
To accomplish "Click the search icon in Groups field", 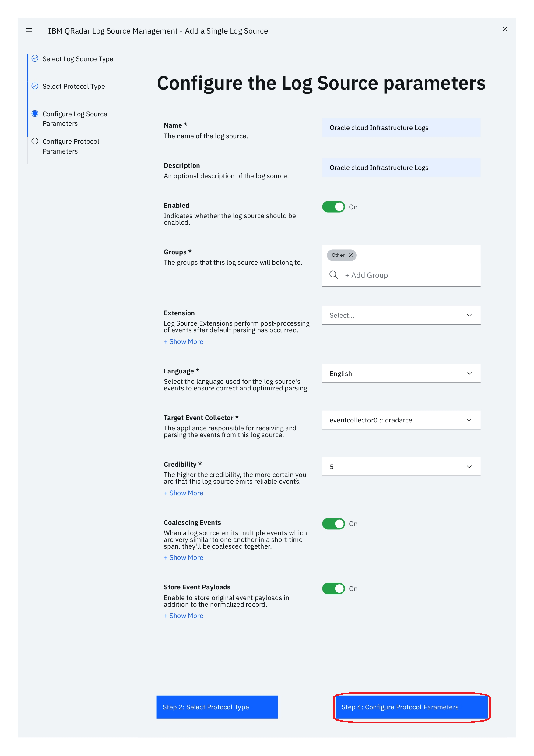I will pos(333,275).
